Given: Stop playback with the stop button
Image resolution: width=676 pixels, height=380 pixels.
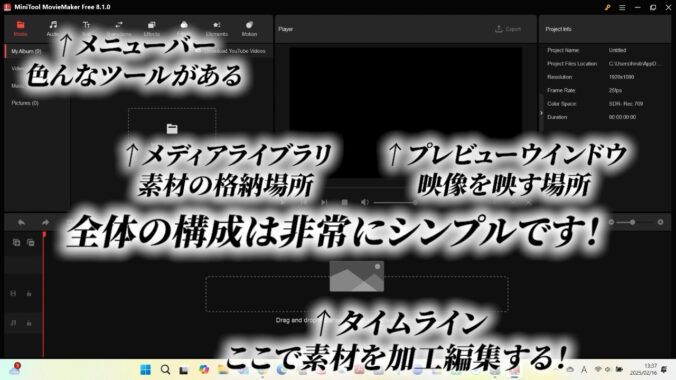Looking at the screenshot, I should pyautogui.click(x=344, y=202).
